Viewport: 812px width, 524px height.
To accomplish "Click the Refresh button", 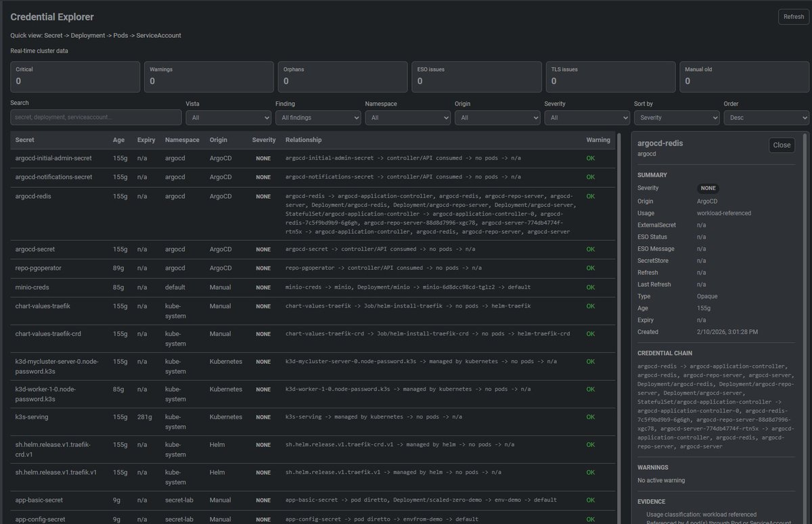I will pos(794,17).
